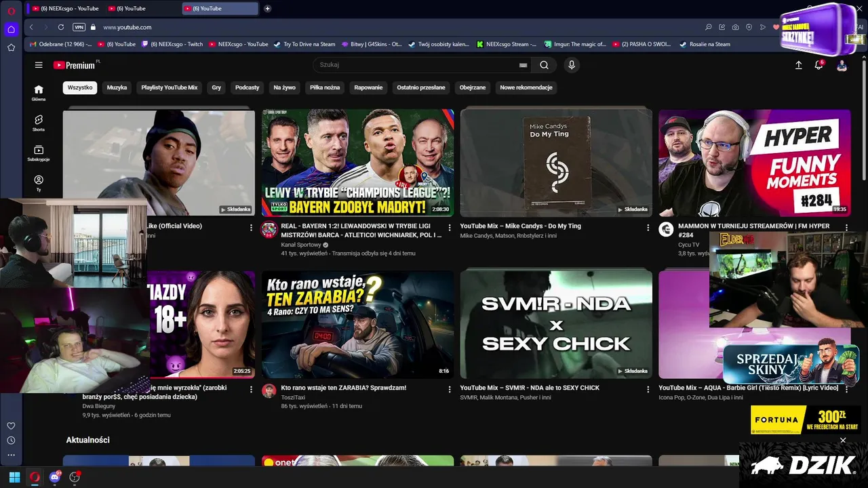Viewport: 868px width, 488px height.
Task: Switch to the NEEXcsgo - YouTube tab
Action: [65, 8]
